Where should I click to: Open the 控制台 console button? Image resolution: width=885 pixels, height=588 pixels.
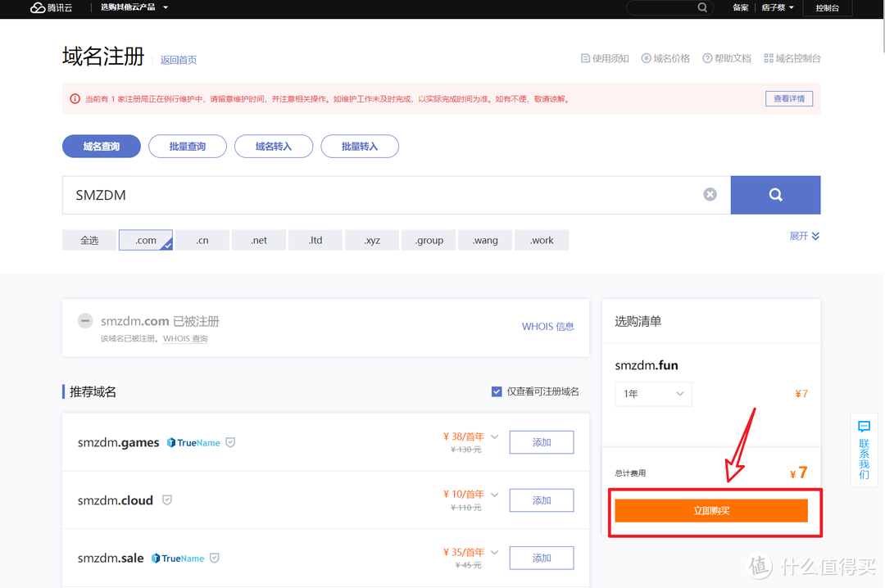[828, 8]
